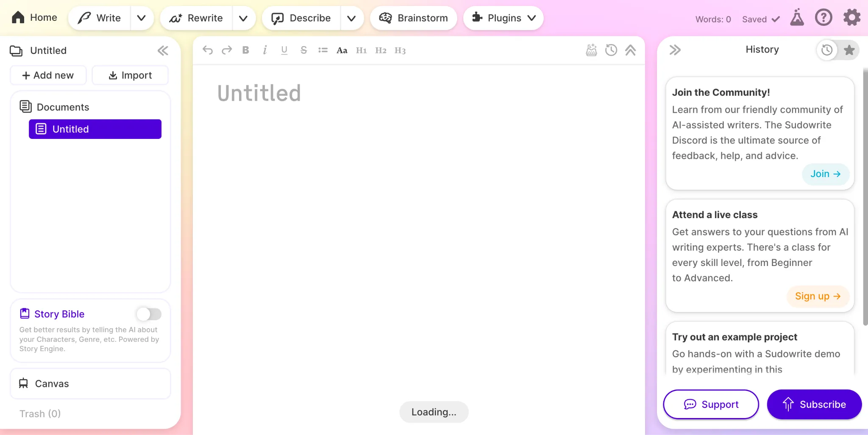Open the Brainstorm tool
The image size is (868, 435).
pyautogui.click(x=413, y=18)
